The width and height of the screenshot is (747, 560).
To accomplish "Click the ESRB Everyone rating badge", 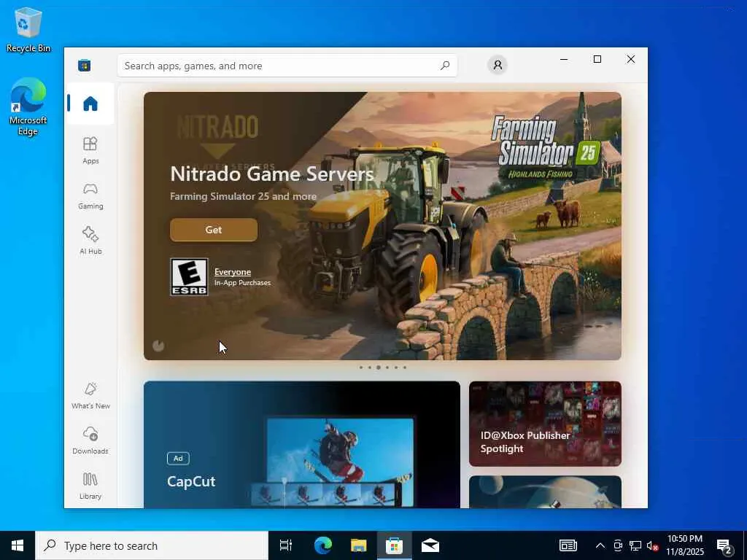I will (189, 276).
